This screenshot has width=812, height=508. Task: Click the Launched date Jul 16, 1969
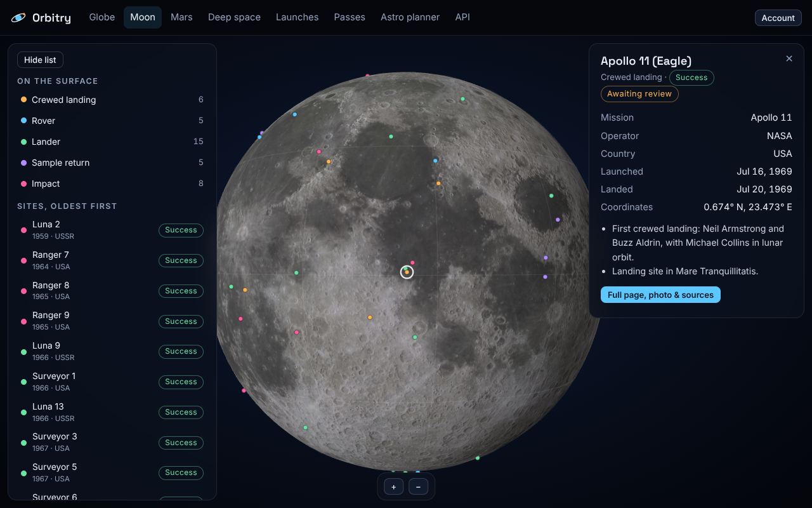(x=764, y=171)
